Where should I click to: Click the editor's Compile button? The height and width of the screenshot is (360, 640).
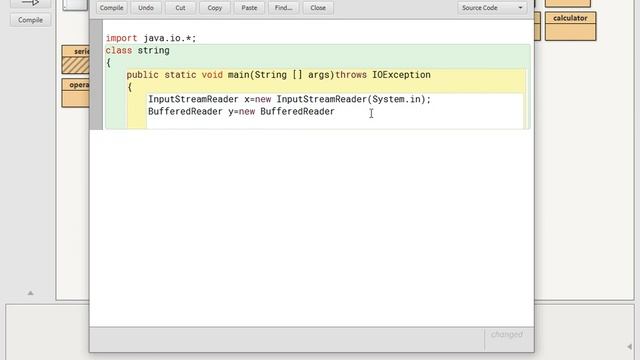(111, 8)
